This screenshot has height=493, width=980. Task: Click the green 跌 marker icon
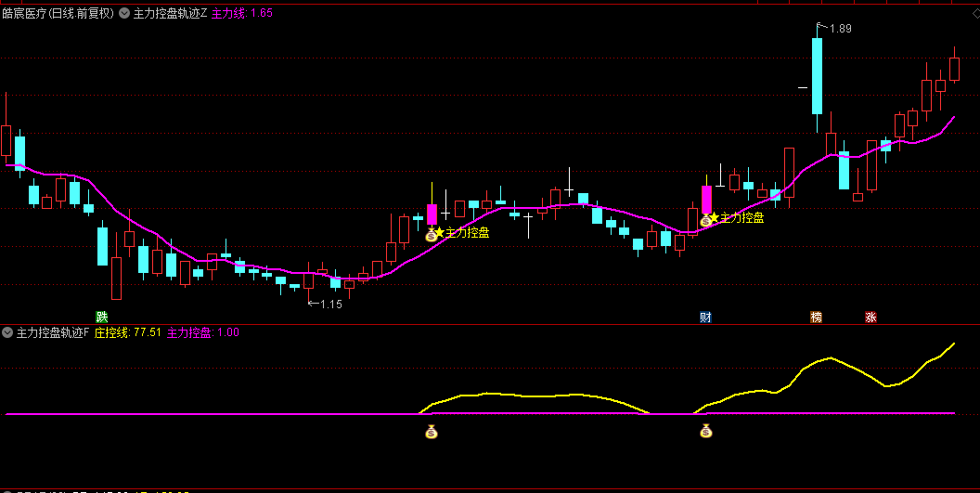point(102,318)
